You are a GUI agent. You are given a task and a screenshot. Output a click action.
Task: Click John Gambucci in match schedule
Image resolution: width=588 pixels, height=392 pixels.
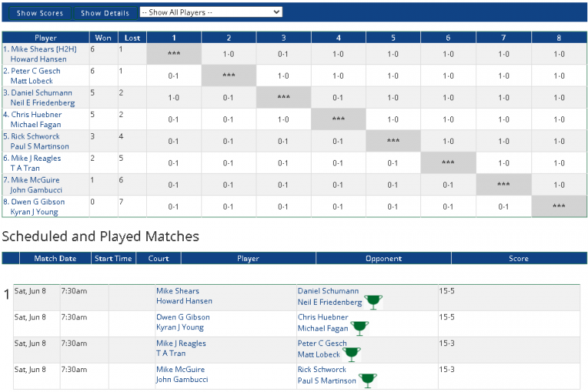(x=182, y=380)
